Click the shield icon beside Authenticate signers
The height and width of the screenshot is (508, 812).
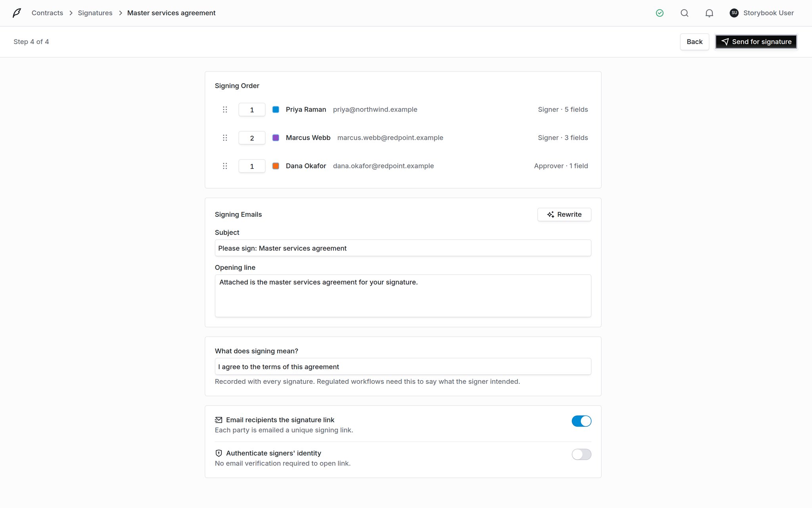218,453
